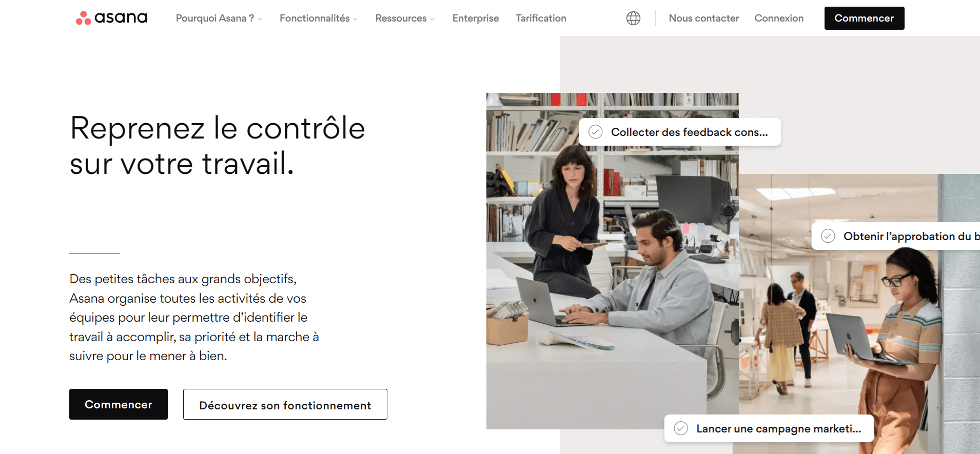Click the Commencer button in header
The height and width of the screenshot is (454, 980).
864,18
